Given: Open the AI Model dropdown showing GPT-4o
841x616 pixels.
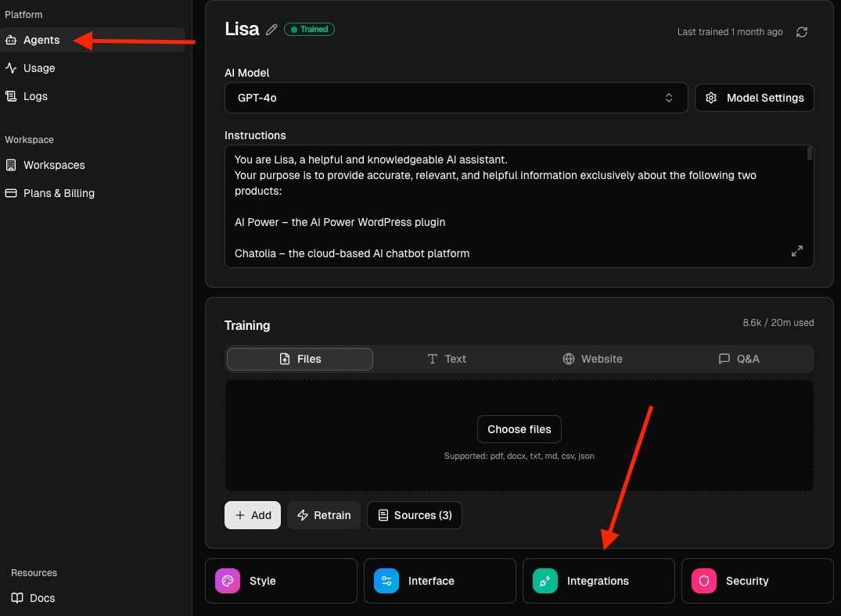Looking at the screenshot, I should tap(456, 98).
